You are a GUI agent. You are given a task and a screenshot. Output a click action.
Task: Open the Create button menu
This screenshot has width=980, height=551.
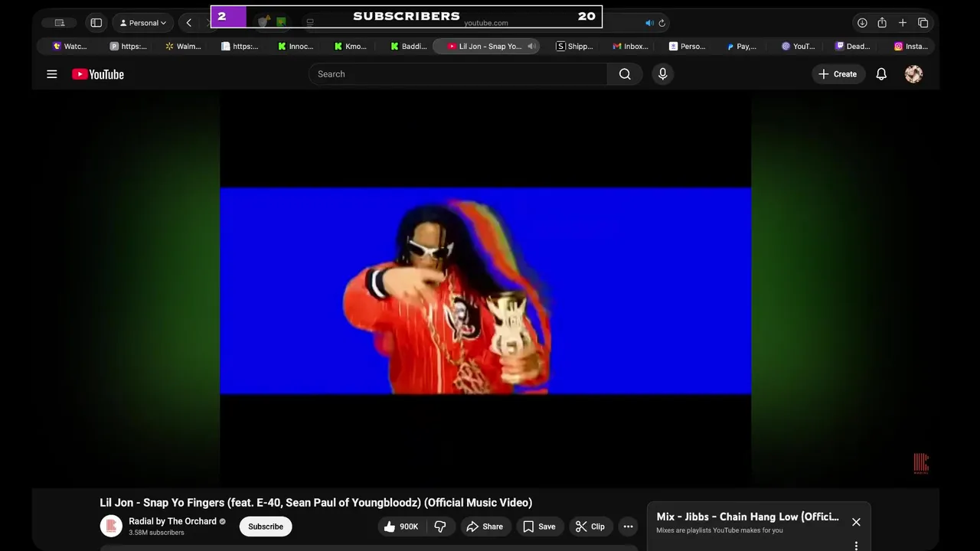pyautogui.click(x=838, y=74)
